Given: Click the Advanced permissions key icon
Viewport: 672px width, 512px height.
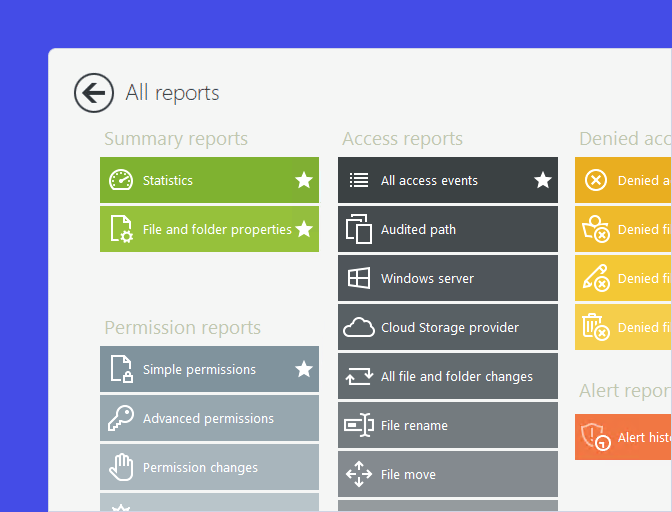Looking at the screenshot, I should pyautogui.click(x=121, y=419).
